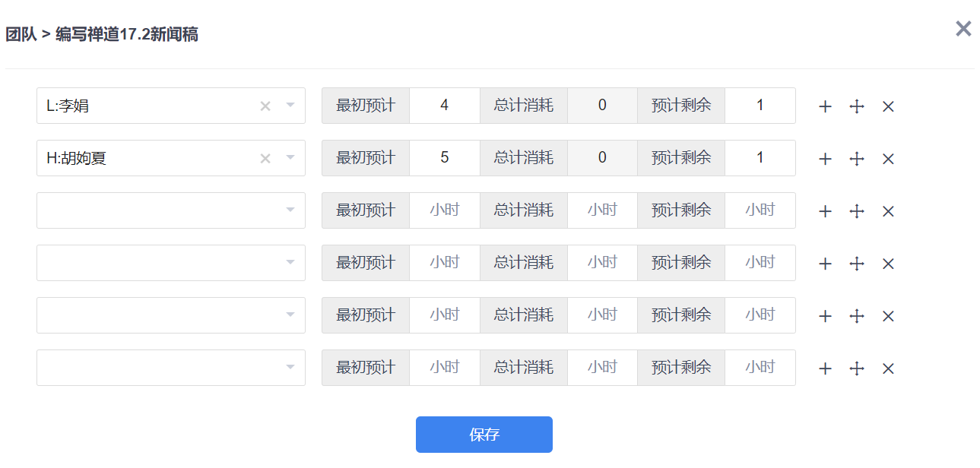Viewport: 980px width, 468px height.
Task: Delete the 李娟 team member row
Action: (888, 106)
